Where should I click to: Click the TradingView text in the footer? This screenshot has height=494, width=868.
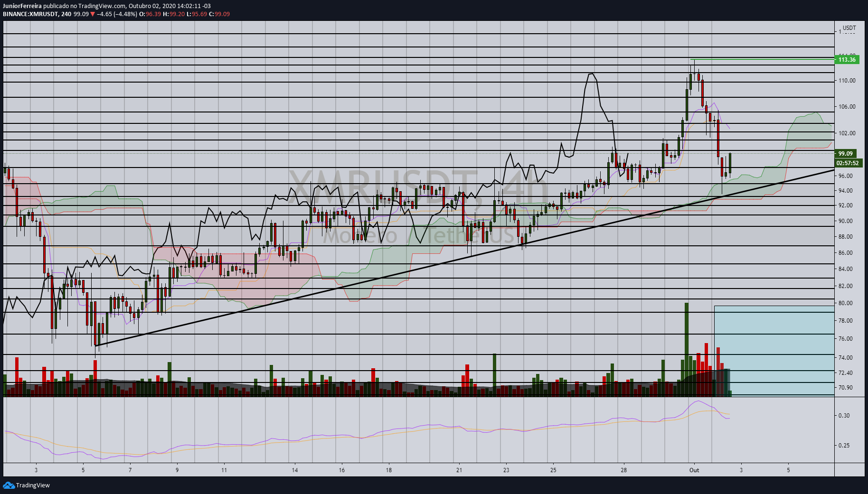33,485
